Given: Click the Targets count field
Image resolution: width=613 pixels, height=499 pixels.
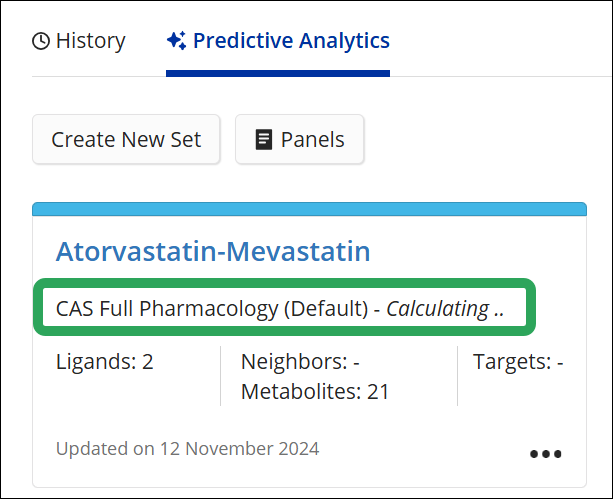Looking at the screenshot, I should coord(518,361).
